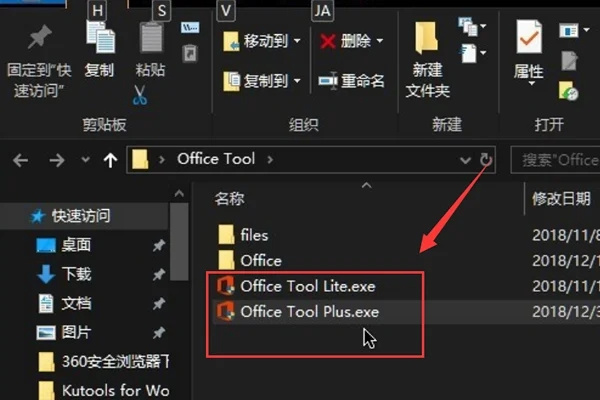Viewport: 600px width, 400px height.
Task: Click the pin icon next to 桌面
Action: (159, 245)
